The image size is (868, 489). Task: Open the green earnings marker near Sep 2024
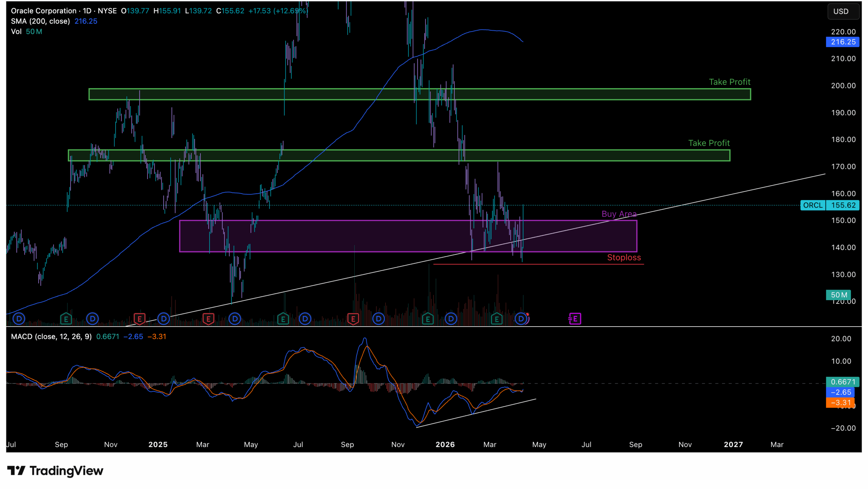(x=66, y=319)
